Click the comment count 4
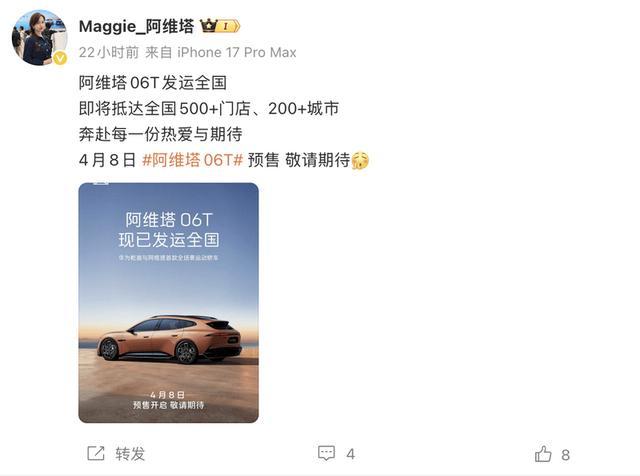 (x=351, y=454)
